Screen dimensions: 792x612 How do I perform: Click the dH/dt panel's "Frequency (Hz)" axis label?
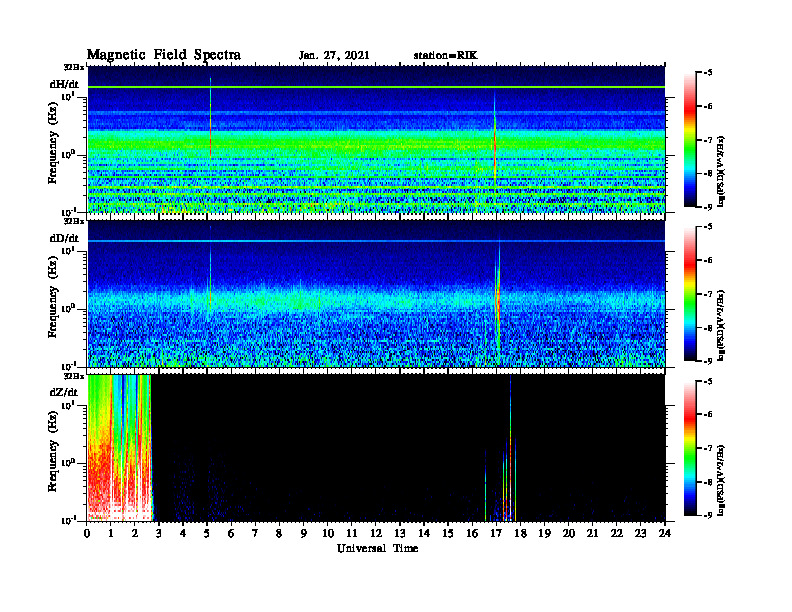[x=53, y=143]
